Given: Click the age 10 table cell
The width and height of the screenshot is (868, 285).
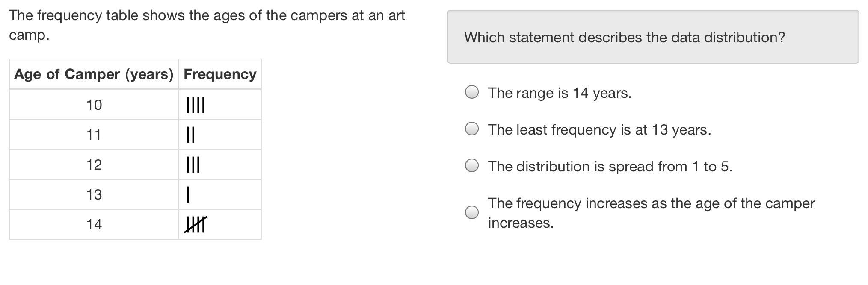Looking at the screenshot, I should (94, 105).
